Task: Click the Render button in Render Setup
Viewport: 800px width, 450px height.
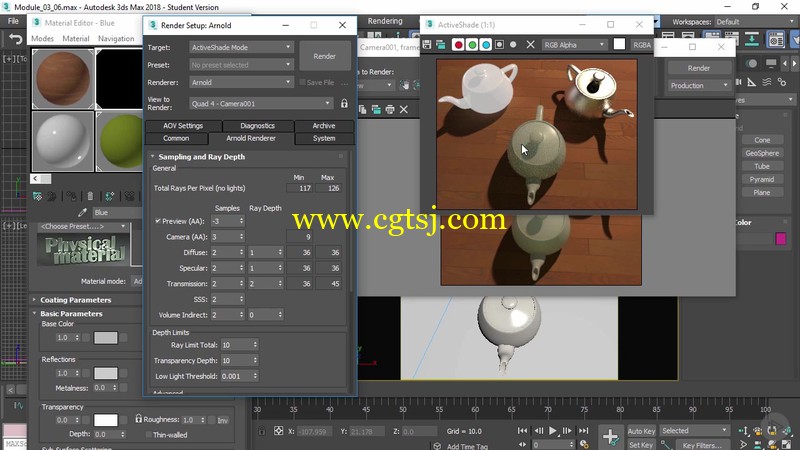Action: [x=324, y=56]
